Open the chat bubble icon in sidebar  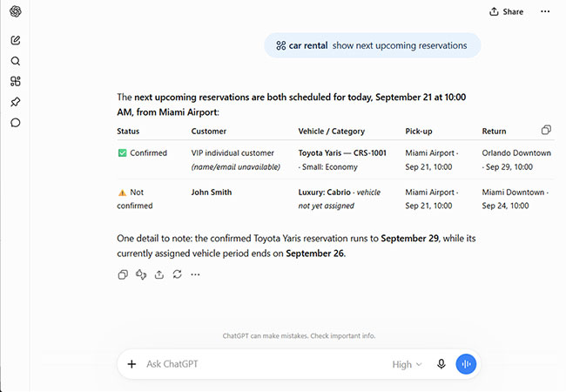tap(16, 123)
